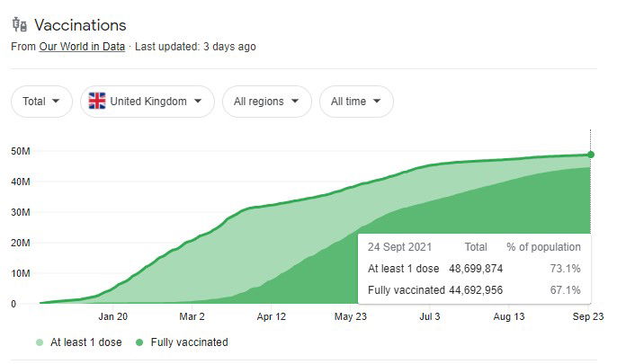
Task: Click the At least 1 dose legend label
Action: point(85,342)
